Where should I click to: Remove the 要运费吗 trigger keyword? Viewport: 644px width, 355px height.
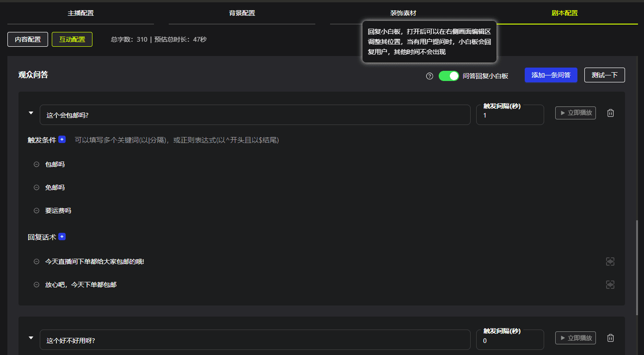(37, 211)
